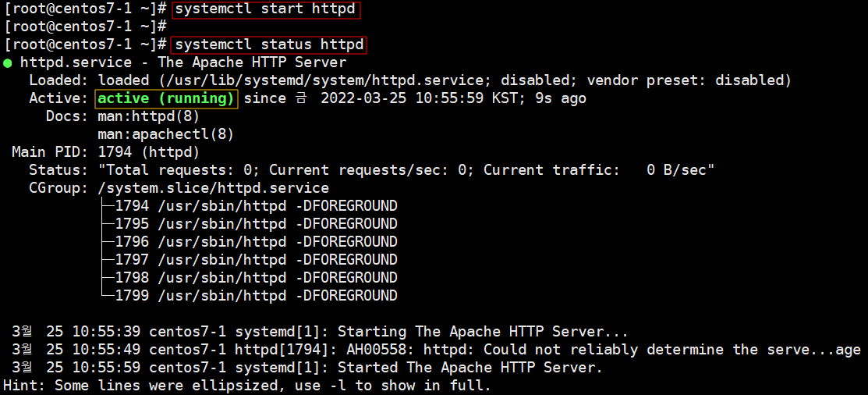Image resolution: width=868 pixels, height=395 pixels.
Task: Click the '/usr/lib/systemd/system/httpd.service' path
Action: pyautogui.click(x=325, y=80)
